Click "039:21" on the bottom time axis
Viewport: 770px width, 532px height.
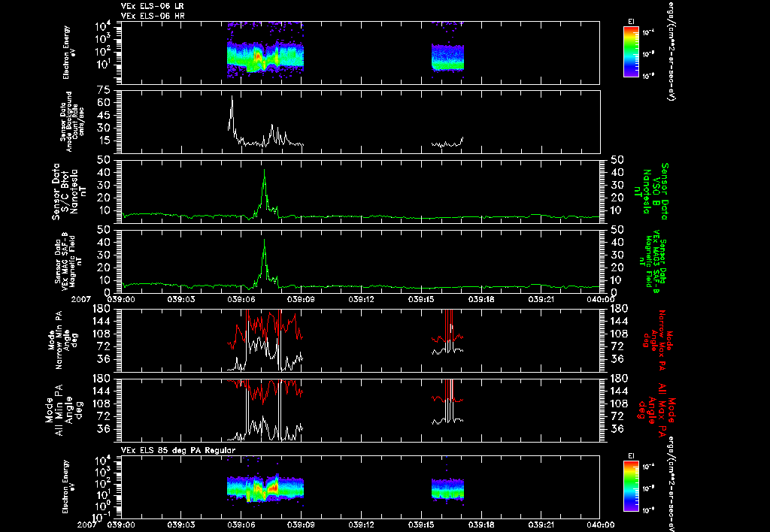pos(541,524)
